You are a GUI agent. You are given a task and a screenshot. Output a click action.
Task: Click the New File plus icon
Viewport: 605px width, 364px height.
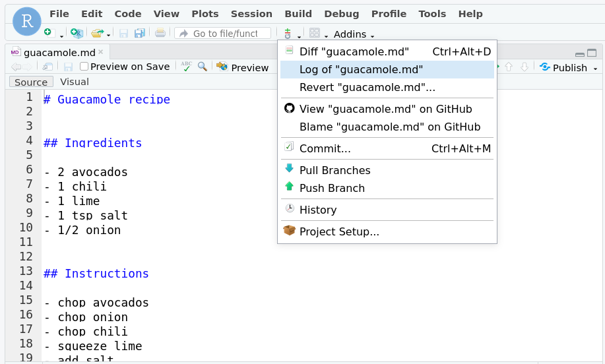[x=48, y=33]
